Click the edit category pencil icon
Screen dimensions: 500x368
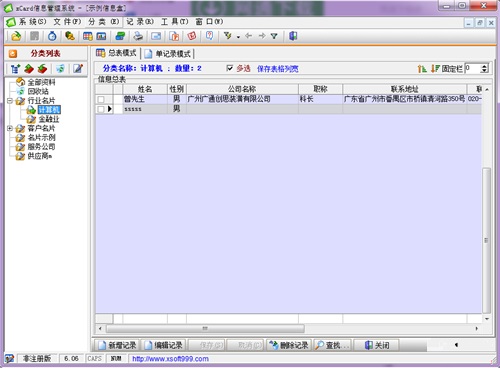point(78,69)
